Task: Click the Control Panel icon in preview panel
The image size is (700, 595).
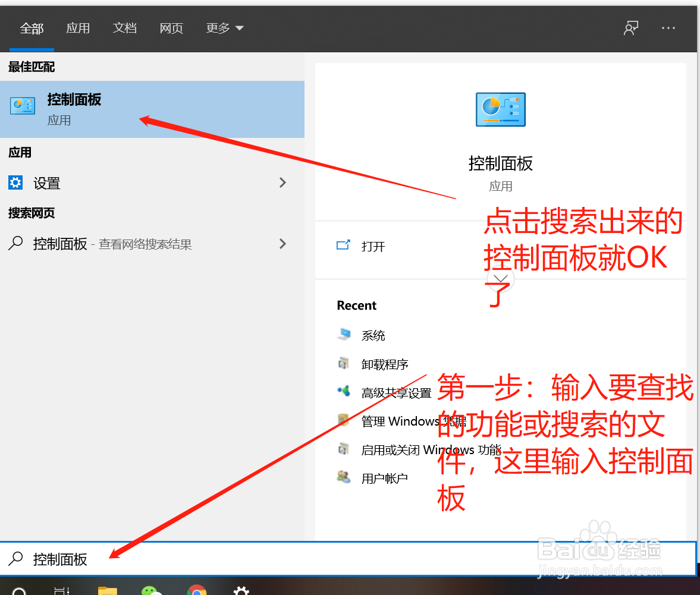Action: tap(500, 109)
